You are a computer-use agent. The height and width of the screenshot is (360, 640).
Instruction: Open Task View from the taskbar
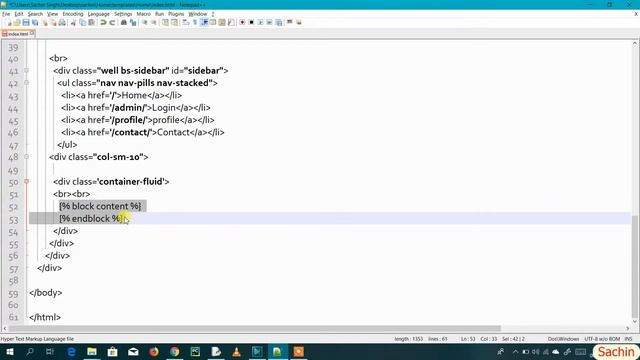click(x=50, y=352)
